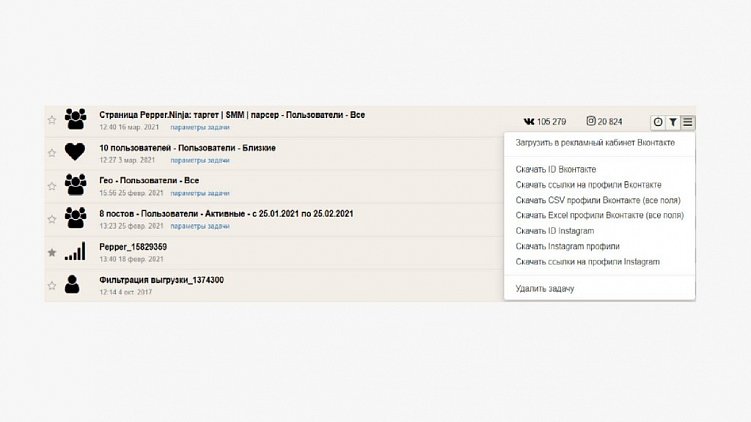751x422 pixels.
Task: Unstar the Pepper_15829359 task
Action: tap(52, 252)
